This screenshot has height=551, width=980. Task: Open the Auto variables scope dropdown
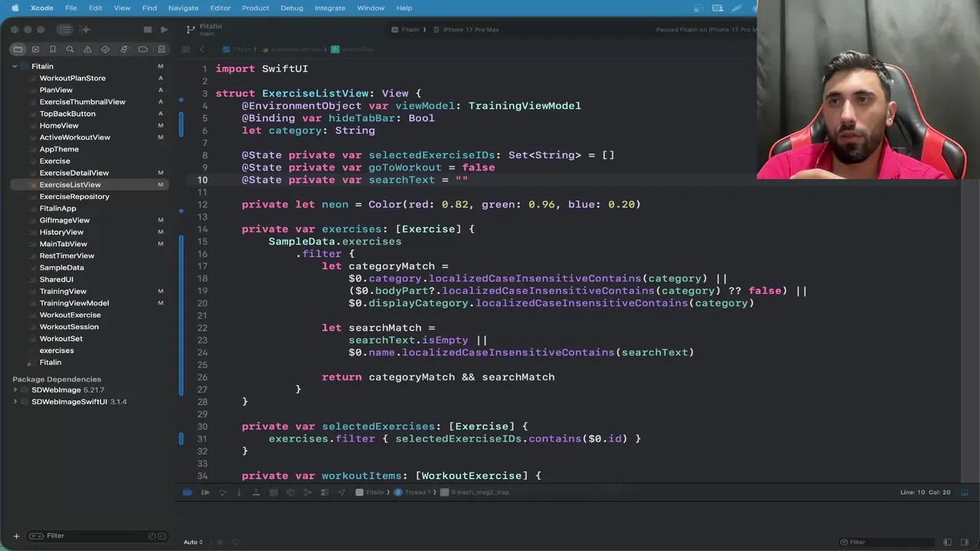[x=193, y=543]
